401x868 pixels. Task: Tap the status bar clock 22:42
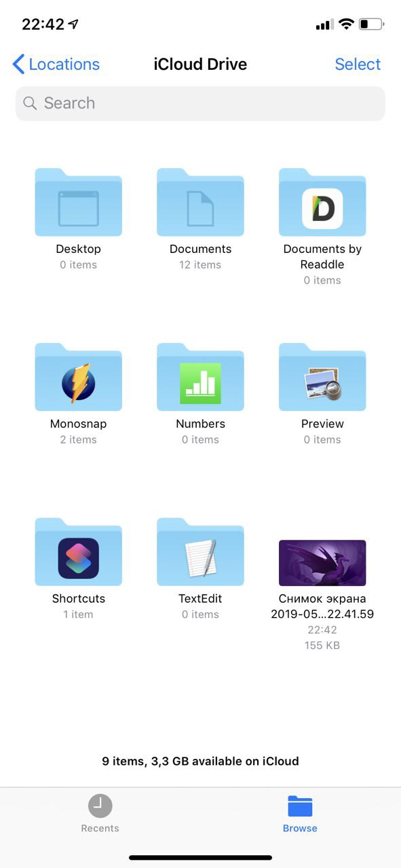(x=43, y=24)
